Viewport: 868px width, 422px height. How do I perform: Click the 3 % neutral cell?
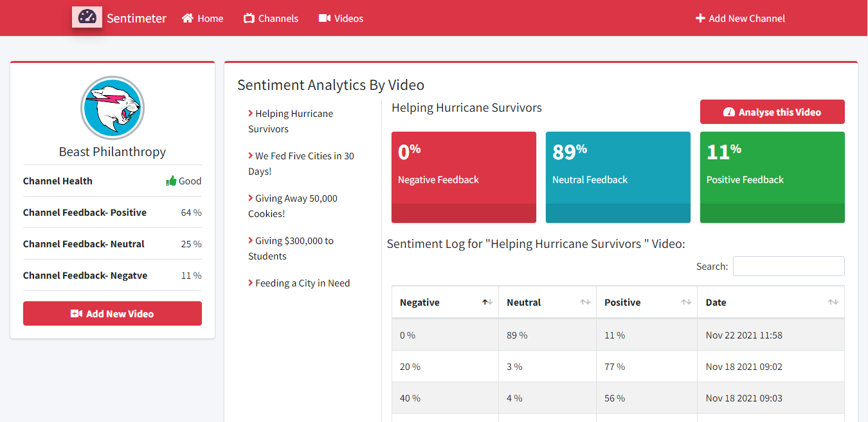[548, 367]
